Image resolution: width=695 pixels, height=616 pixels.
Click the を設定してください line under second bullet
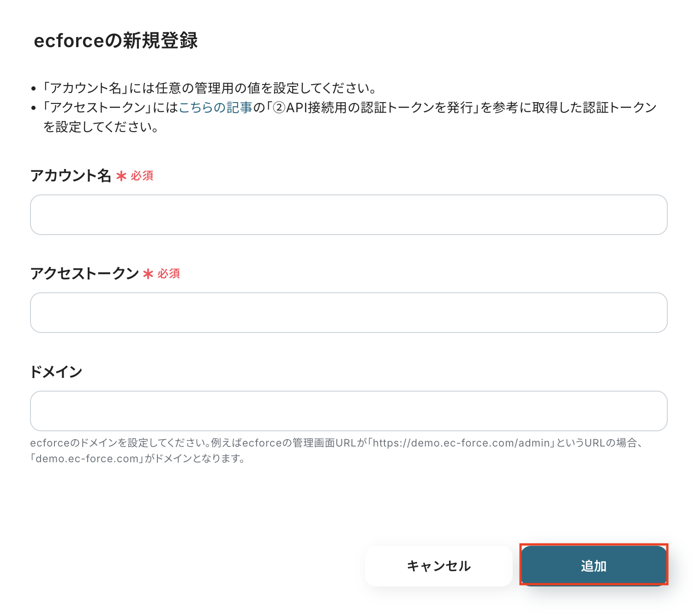point(101,127)
